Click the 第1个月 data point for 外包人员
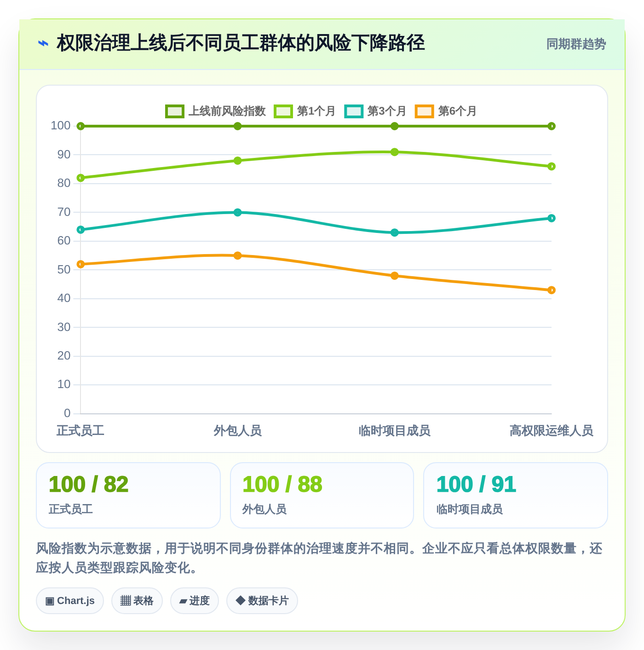Viewport: 644px width, 650px height. point(237,161)
